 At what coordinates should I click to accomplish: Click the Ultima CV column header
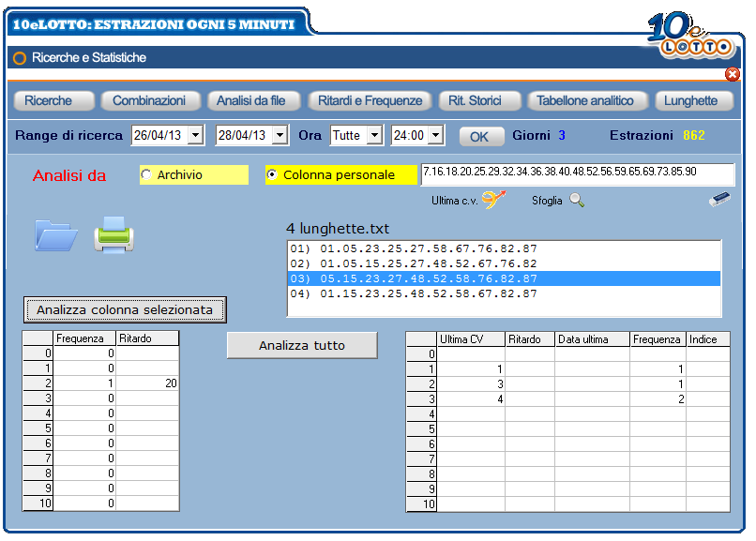point(471,339)
